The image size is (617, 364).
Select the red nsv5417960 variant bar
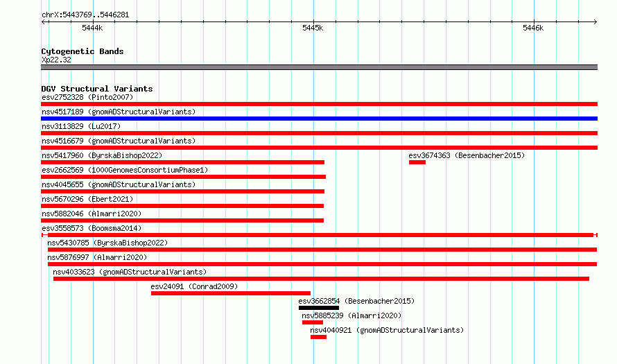[x=182, y=162]
